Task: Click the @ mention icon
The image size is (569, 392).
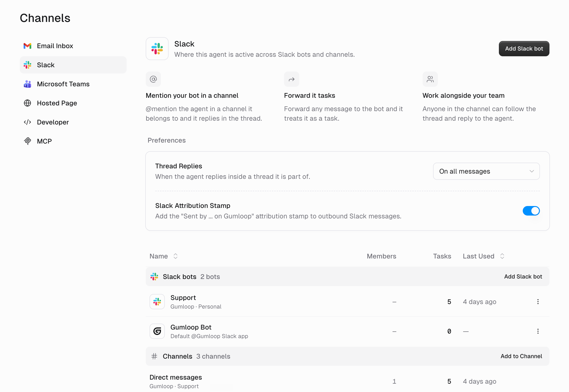Action: coord(153,79)
